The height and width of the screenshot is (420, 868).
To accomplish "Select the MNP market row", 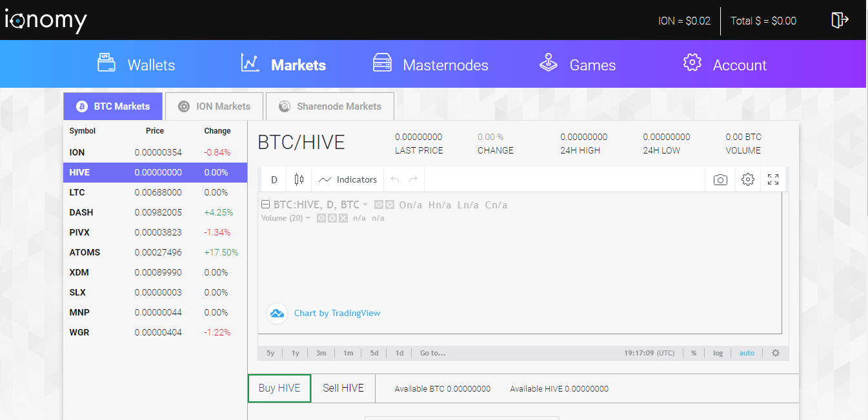I will (x=155, y=312).
